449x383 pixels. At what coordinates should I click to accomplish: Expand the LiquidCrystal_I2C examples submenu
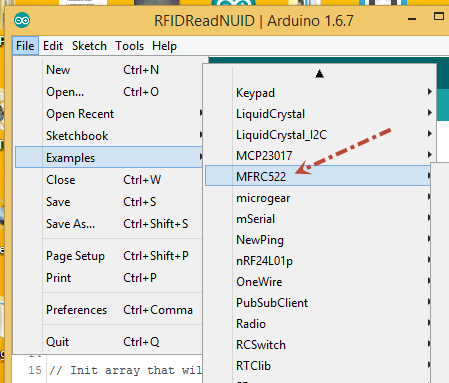point(319,135)
